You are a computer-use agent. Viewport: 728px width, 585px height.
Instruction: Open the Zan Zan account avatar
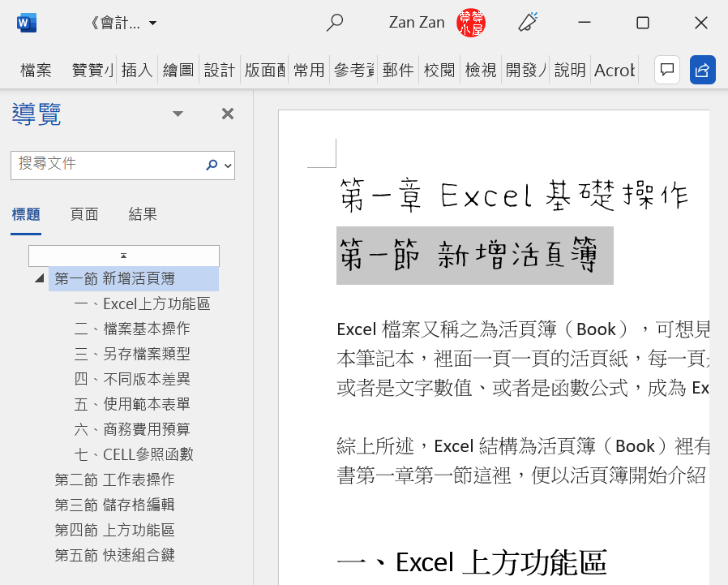pyautogui.click(x=470, y=23)
